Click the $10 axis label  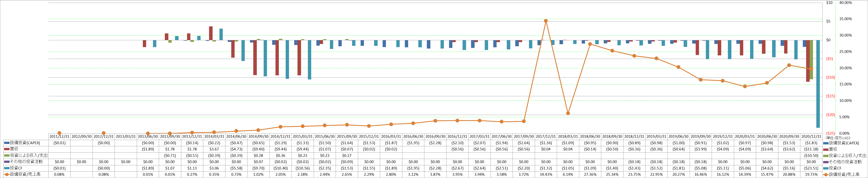point(829,3)
